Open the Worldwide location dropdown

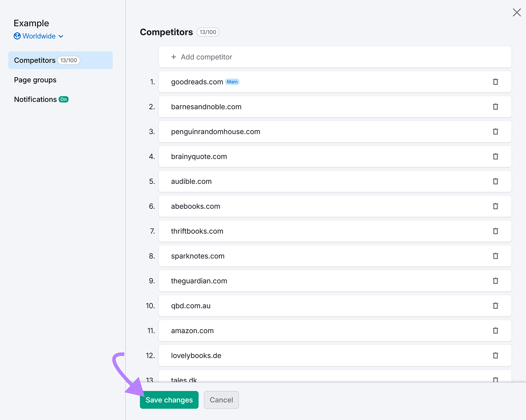point(39,36)
